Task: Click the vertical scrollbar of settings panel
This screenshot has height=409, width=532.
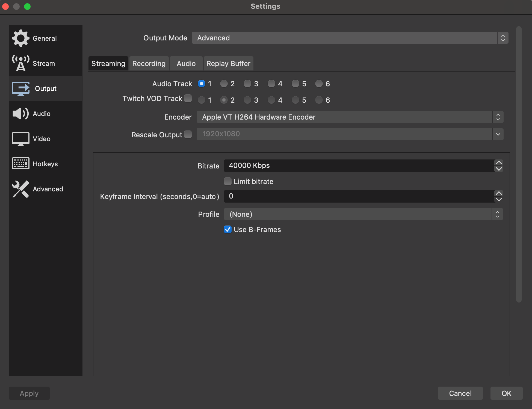Action: [x=519, y=164]
